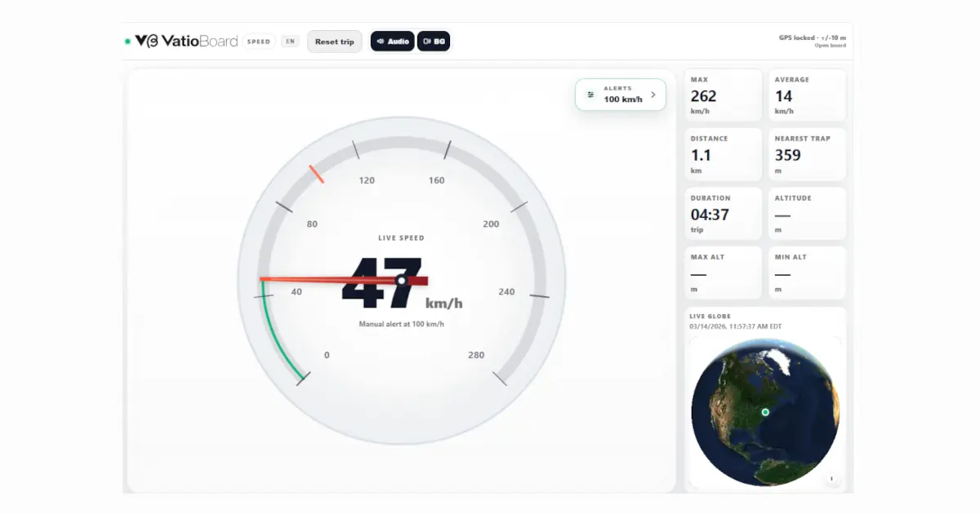Switch the EN language toggle

click(290, 42)
